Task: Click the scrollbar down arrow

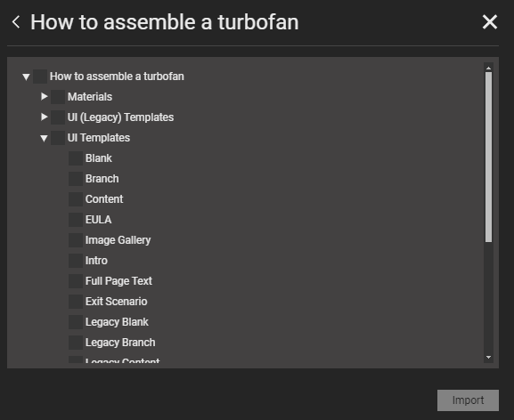Action: [488, 357]
